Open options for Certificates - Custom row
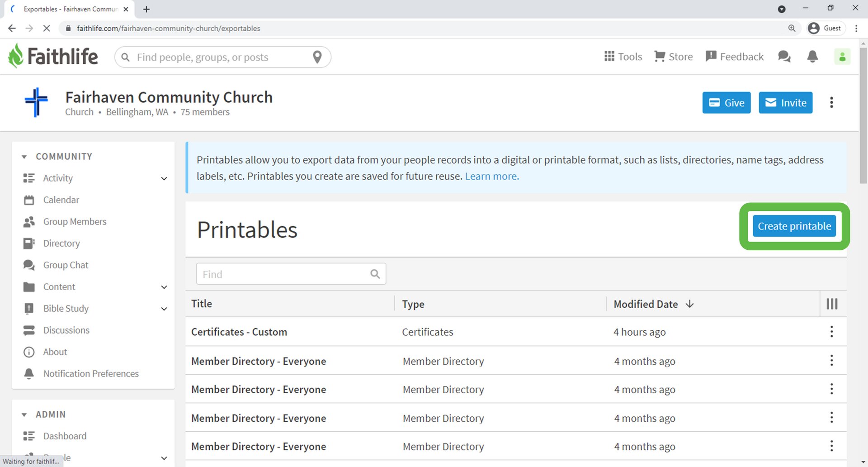The height and width of the screenshot is (467, 868). [x=831, y=332]
